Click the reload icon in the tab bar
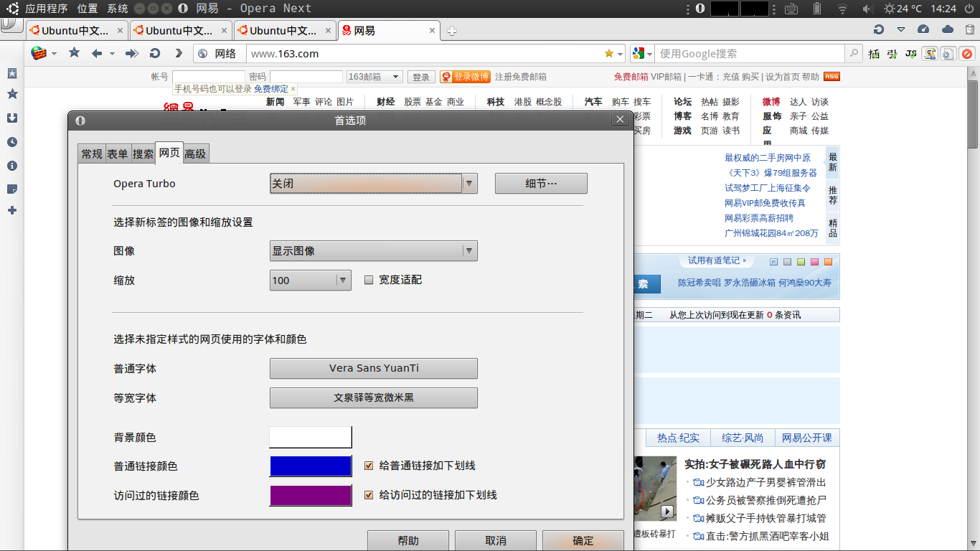Viewport: 980px width, 551px height. click(878, 30)
